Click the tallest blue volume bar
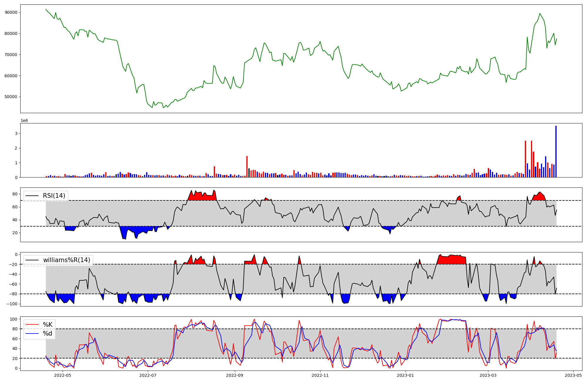This screenshot has height=382, width=588. pyautogui.click(x=556, y=151)
